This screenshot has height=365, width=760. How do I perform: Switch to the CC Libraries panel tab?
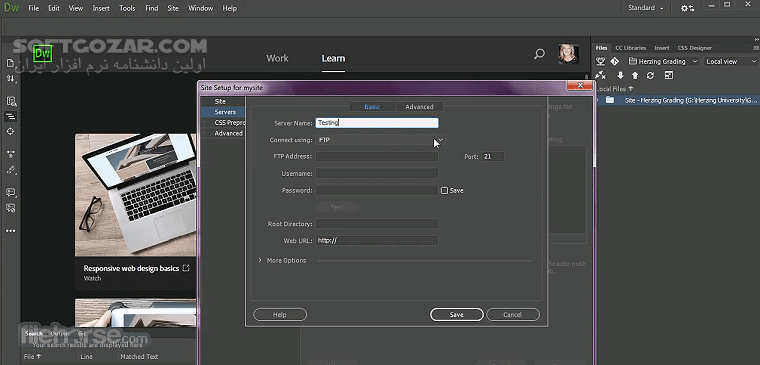[631, 48]
